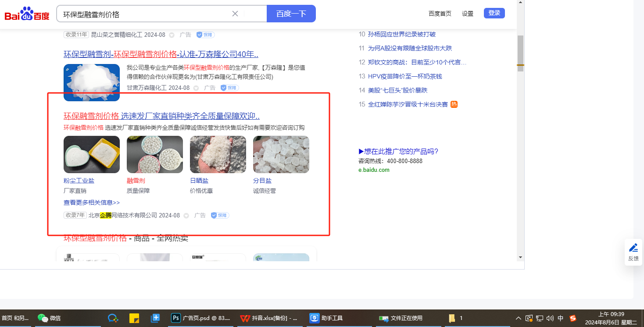Open hot search 全红婵陈芋汐晋级十米台决赛
Viewport: 644px width, 327px height.
[x=408, y=104]
